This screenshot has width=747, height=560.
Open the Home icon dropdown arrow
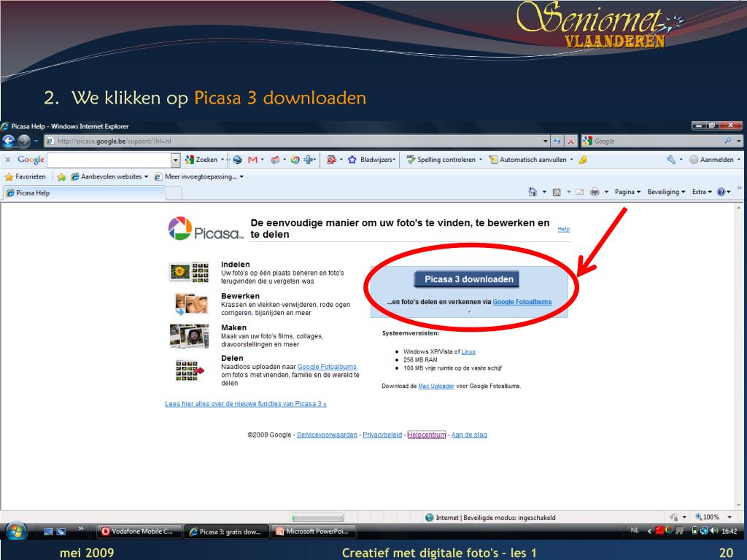[x=544, y=192]
